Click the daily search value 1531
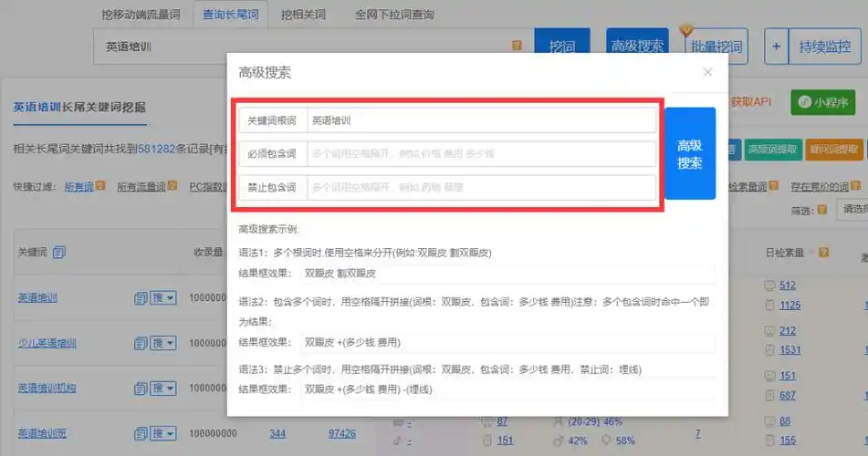 [790, 349]
